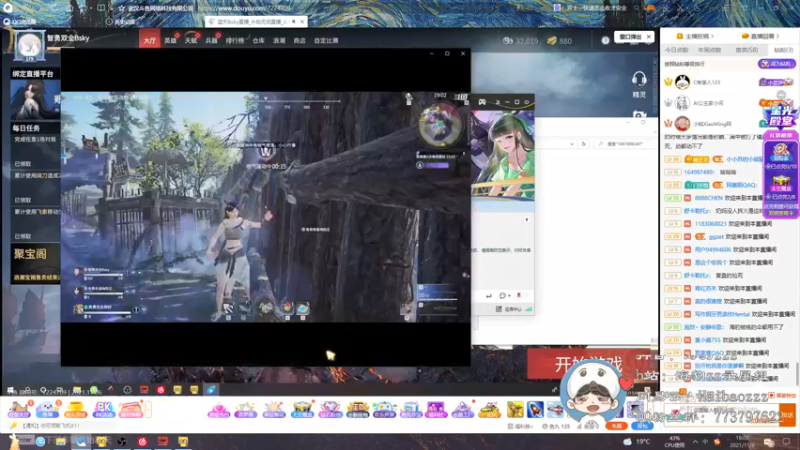The height and width of the screenshot is (450, 800).
Task: Click the 开始游戏 start game button
Action: pos(588,364)
